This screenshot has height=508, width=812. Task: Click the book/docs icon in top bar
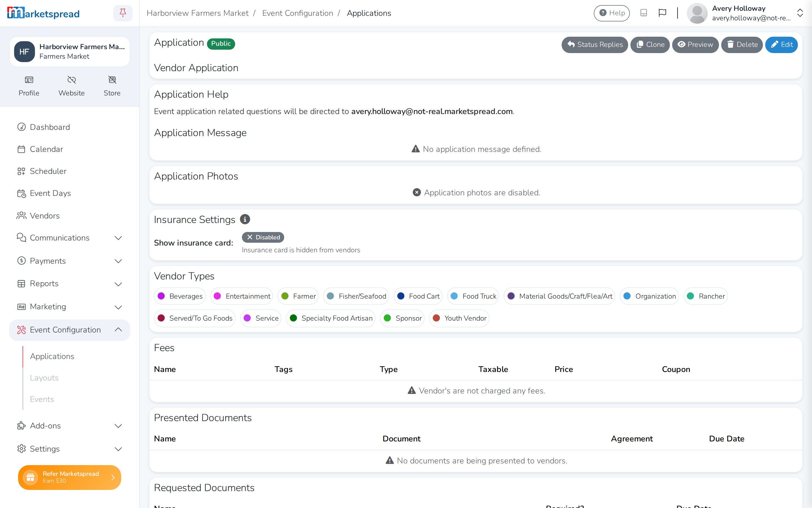(644, 13)
